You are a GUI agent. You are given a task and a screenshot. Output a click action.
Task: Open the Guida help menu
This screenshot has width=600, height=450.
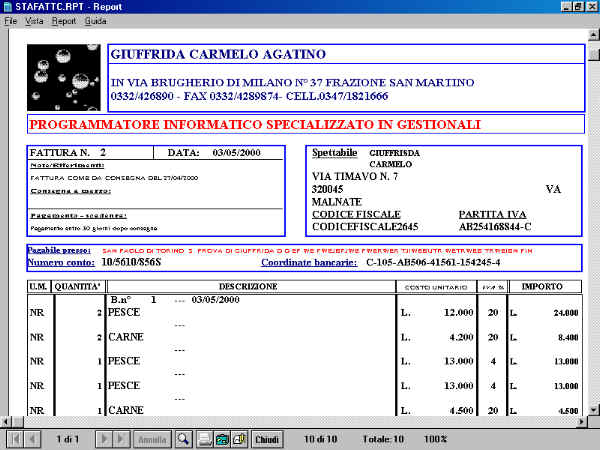pos(96,20)
